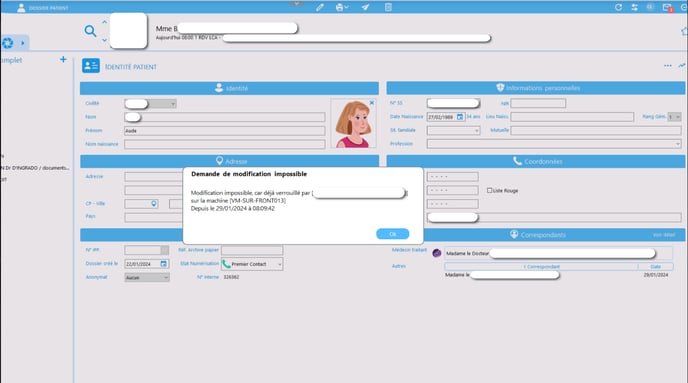The height and width of the screenshot is (383, 688).
Task: Click the refresh icon in top bar
Action: click(x=618, y=7)
